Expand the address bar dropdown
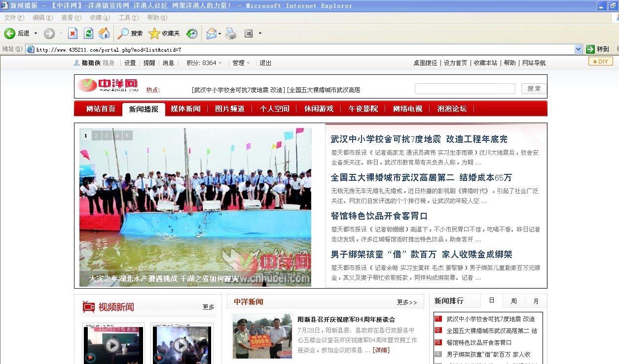Image resolution: width=619 pixels, height=364 pixels. pyautogui.click(x=579, y=49)
